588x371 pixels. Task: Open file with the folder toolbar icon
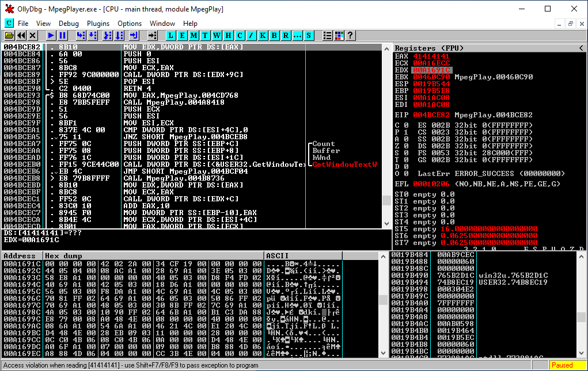[9, 36]
